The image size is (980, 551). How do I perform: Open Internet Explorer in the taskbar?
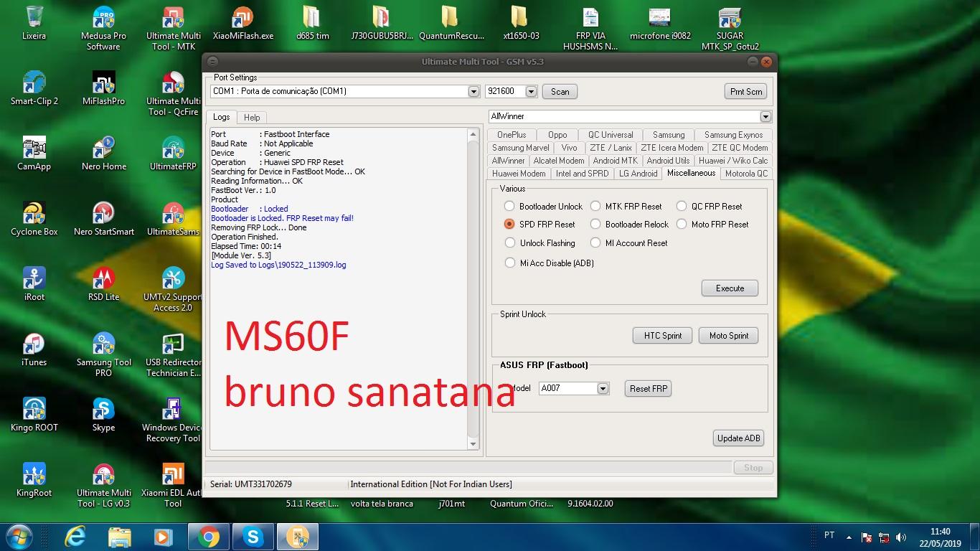[x=75, y=537]
